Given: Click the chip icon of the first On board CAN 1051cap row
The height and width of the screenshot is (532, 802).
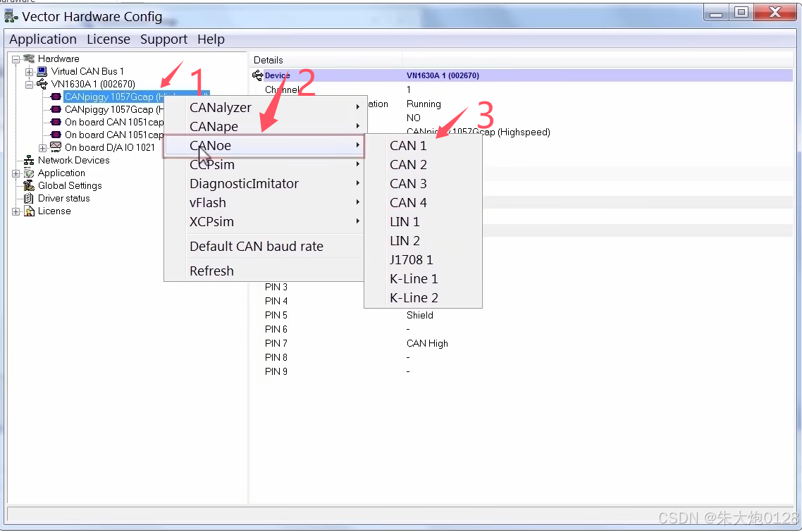Looking at the screenshot, I should click(56, 123).
